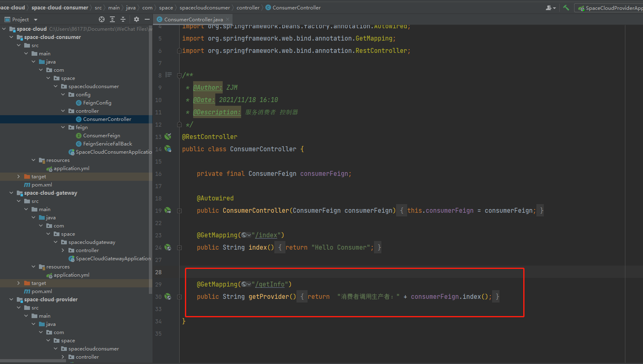Expand the target folder under space-cloud-consumer

point(18,177)
